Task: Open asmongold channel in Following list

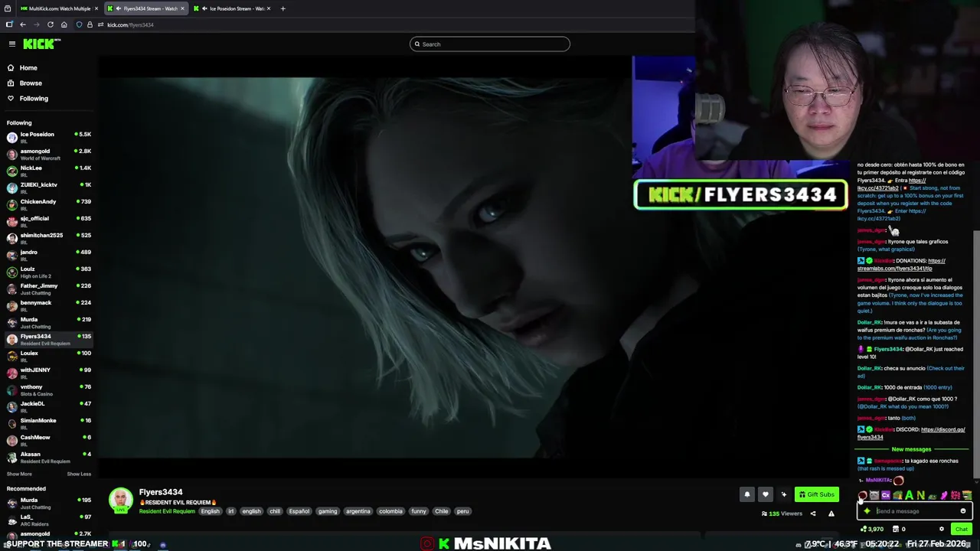Action: (47, 154)
